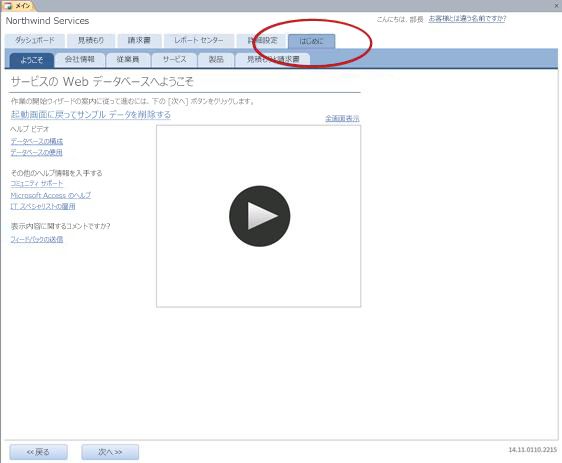Select the レポート センター tab
This screenshot has width=562, height=463.
pyautogui.click(x=199, y=40)
